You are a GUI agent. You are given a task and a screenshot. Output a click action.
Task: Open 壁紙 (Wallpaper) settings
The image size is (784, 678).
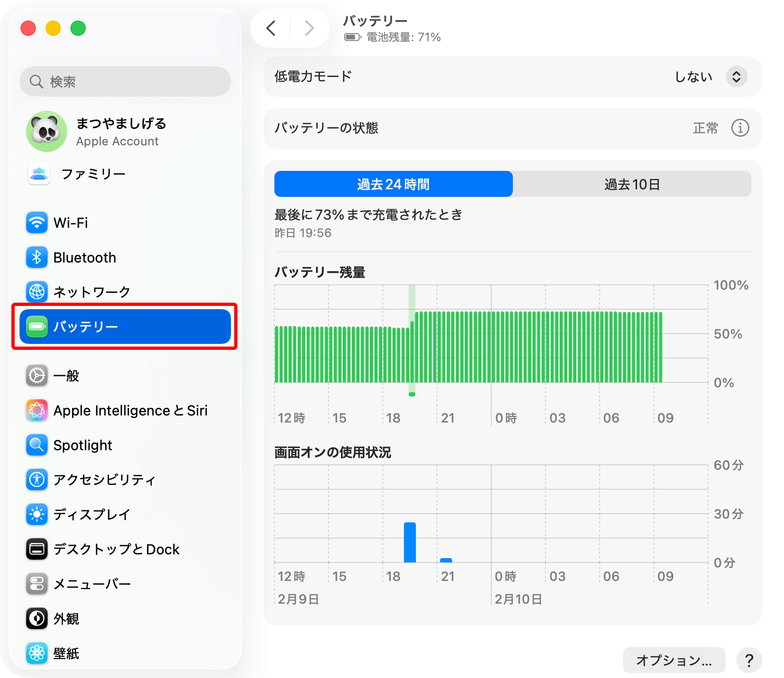point(36,653)
